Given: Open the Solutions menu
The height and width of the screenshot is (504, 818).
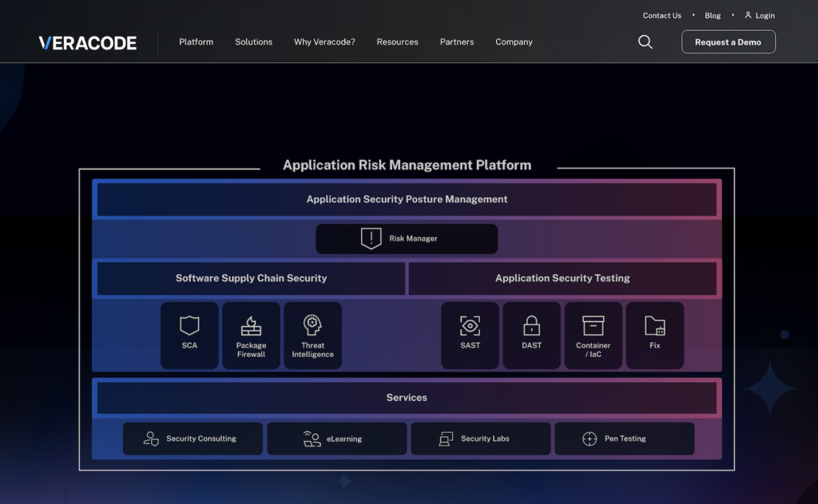Looking at the screenshot, I should 253,42.
